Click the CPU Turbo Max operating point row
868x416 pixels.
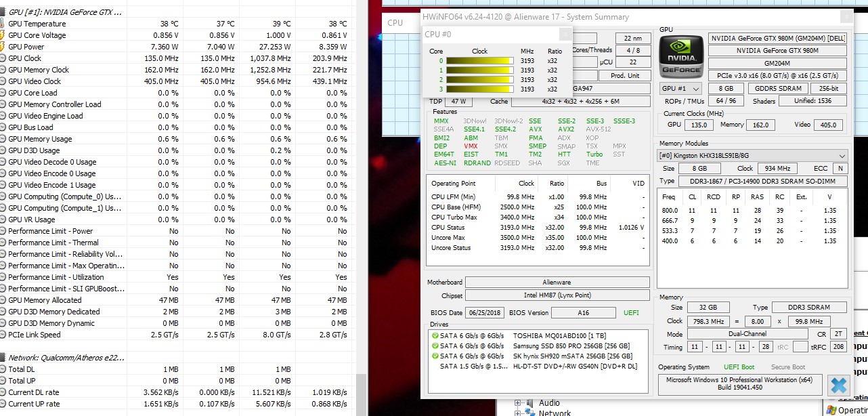pyautogui.click(x=538, y=217)
